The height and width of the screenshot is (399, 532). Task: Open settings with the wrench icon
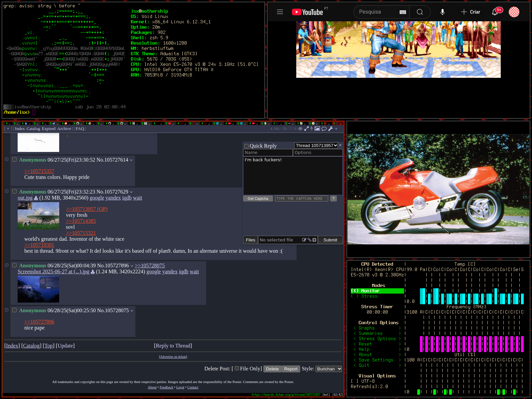(x=331, y=129)
